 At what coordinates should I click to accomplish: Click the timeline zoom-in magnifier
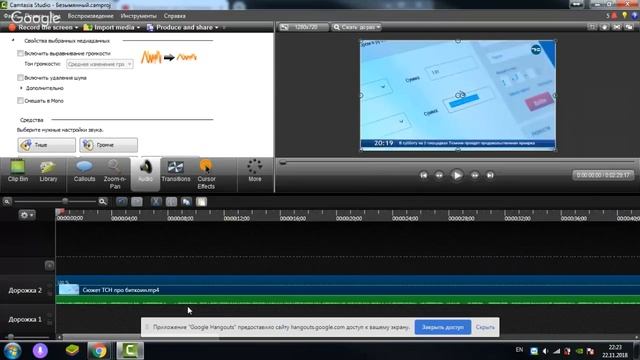[x=102, y=201]
